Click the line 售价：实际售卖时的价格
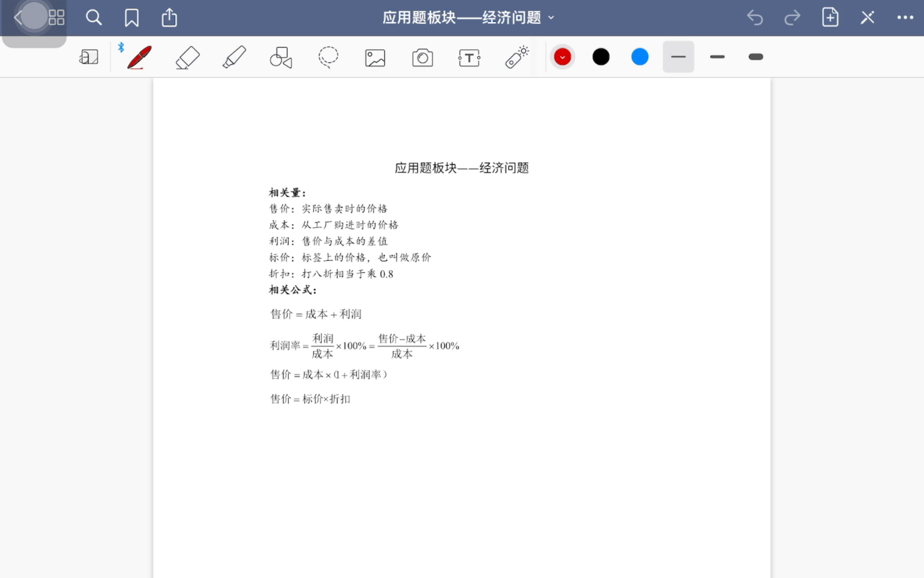Screen dimensions: 924x578 pyautogui.click(x=328, y=209)
